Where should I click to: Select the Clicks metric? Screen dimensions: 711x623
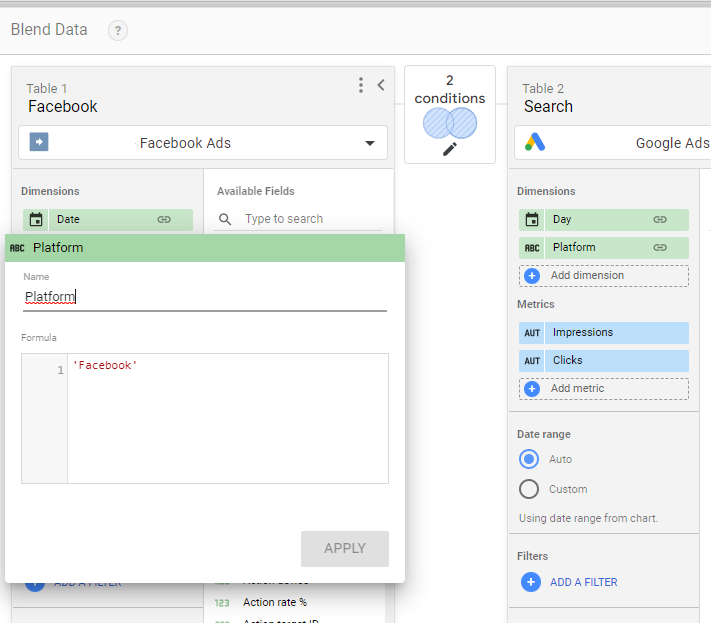[604, 361]
